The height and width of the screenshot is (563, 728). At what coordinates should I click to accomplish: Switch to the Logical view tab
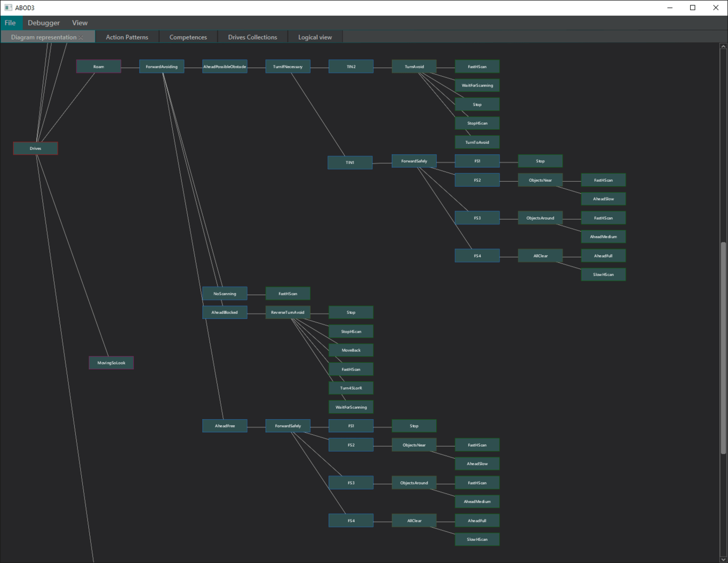[315, 37]
